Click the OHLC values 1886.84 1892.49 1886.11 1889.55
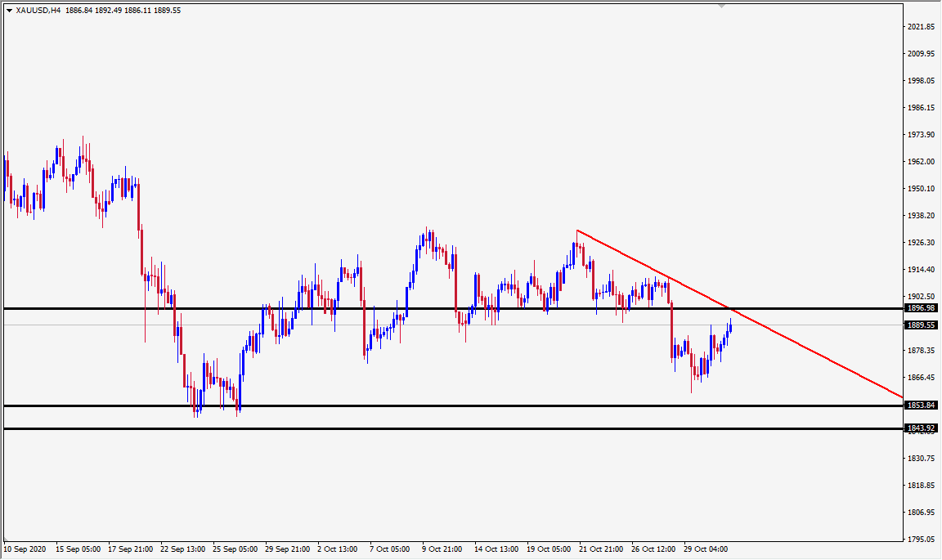Viewport: 942px width, 560px height. 123,10
